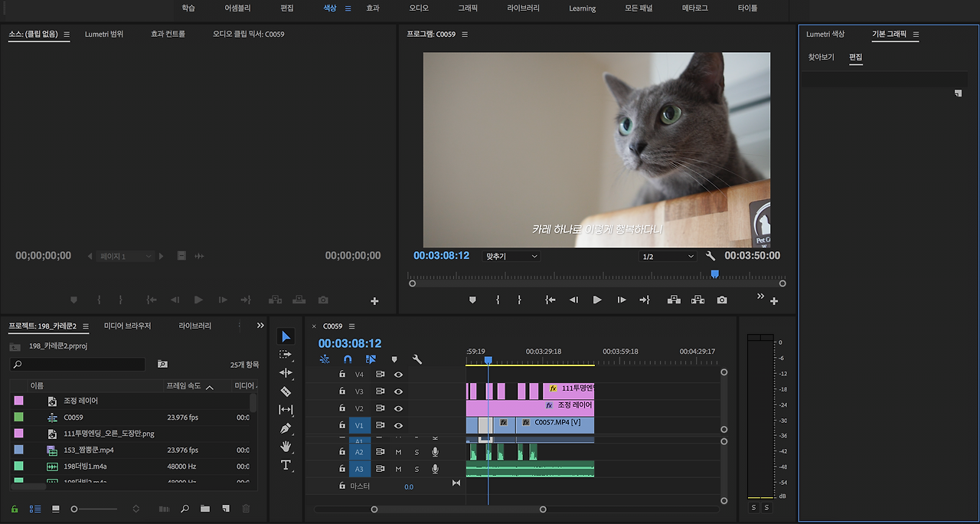Toggle V2 track visibility eye
The height and width of the screenshot is (524, 980).
point(398,408)
